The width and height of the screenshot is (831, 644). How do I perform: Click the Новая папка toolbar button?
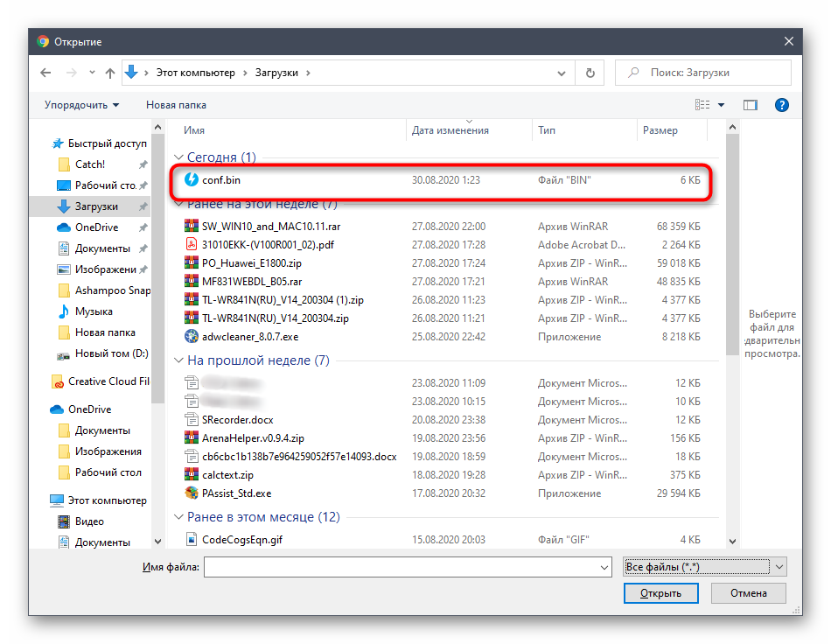pos(176,105)
